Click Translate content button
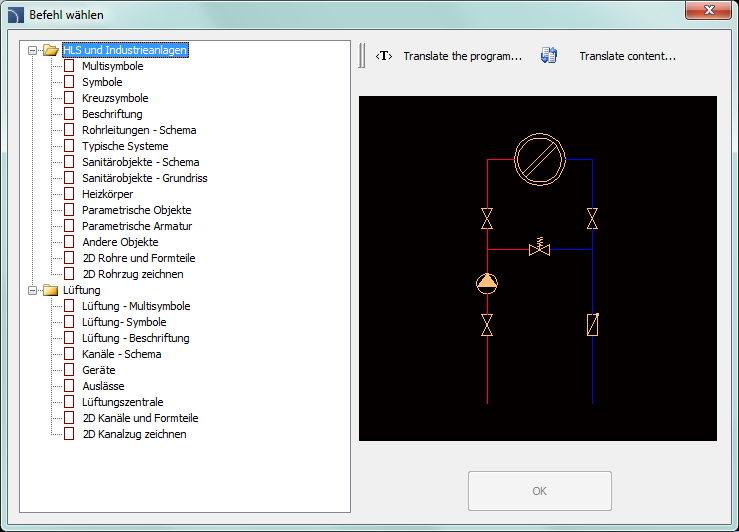 pos(627,57)
